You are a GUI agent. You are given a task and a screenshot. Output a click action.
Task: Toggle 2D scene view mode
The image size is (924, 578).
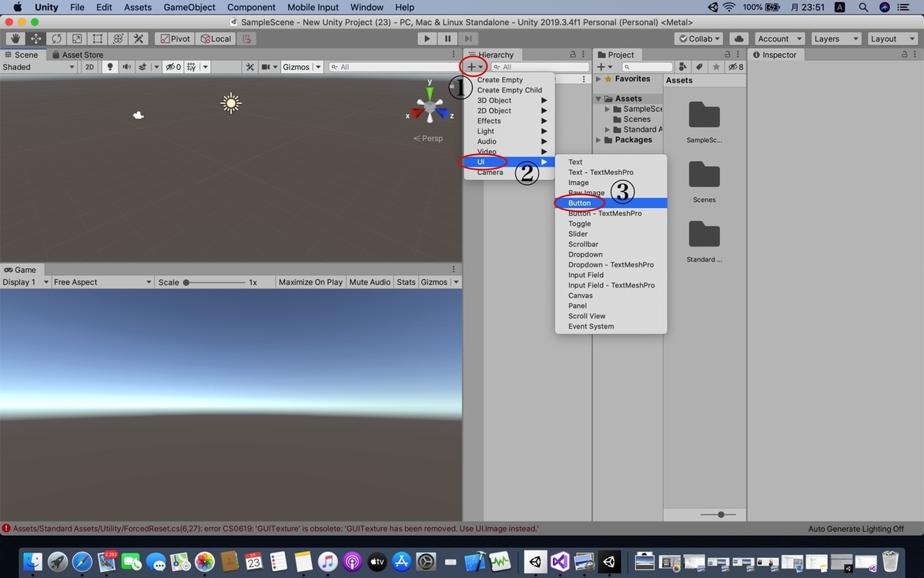[89, 67]
